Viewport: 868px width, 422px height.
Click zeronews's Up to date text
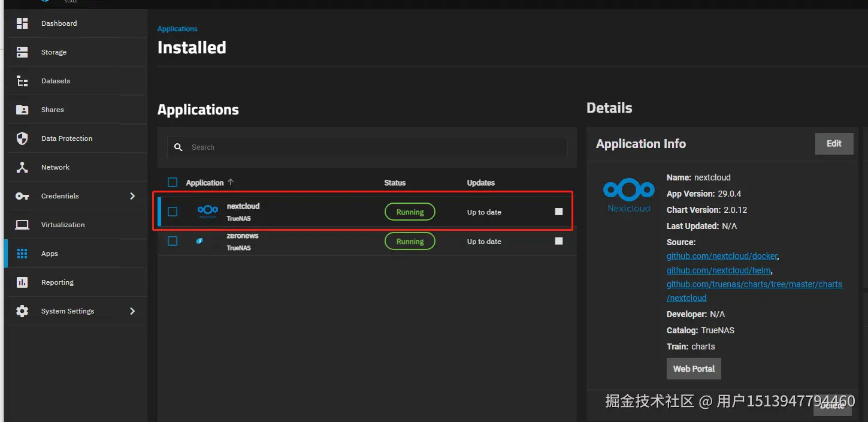pos(484,242)
